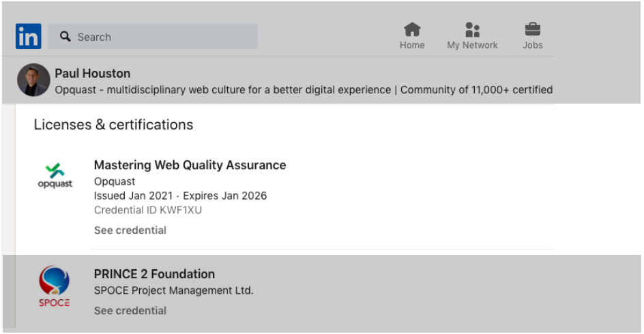Open PRINCE 2 Foundation certification title
The height and width of the screenshot is (334, 644).
(x=154, y=274)
